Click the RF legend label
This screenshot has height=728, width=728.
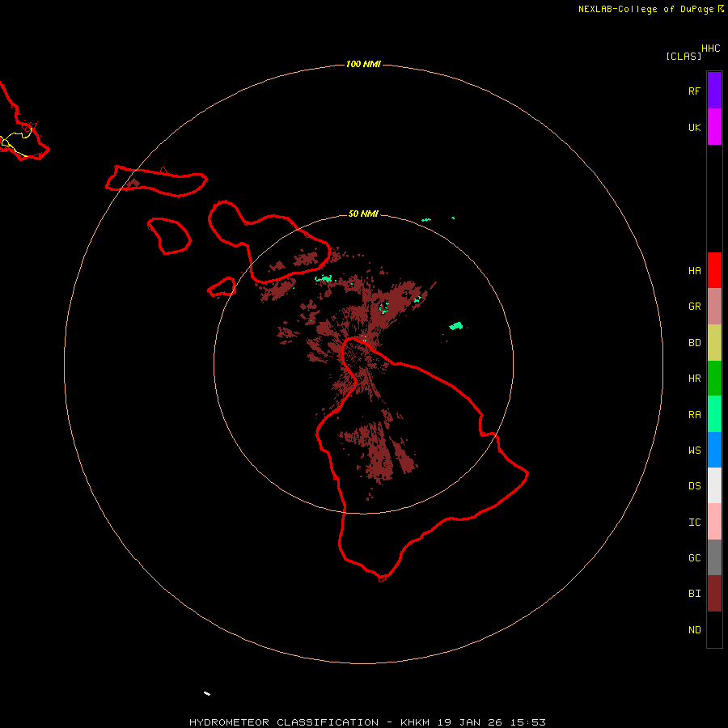pos(694,91)
